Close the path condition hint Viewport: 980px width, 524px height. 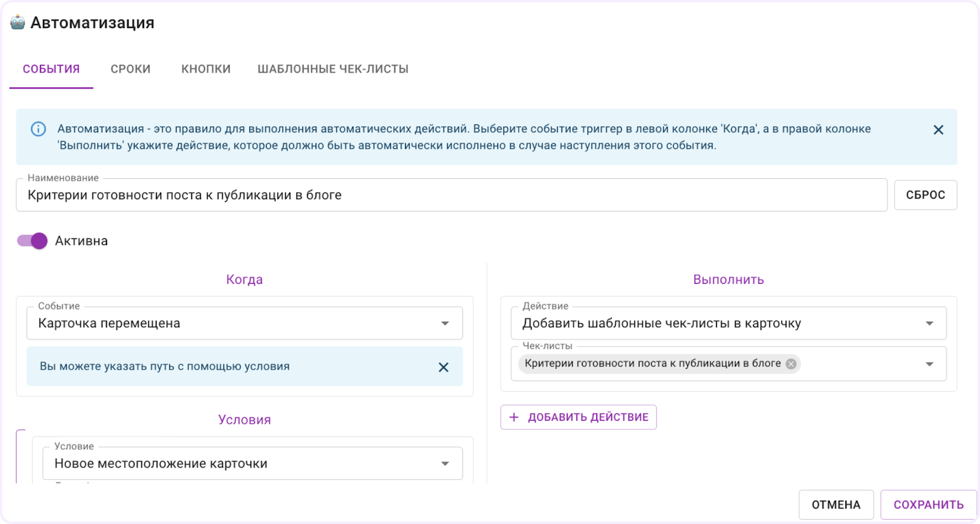[443, 367]
